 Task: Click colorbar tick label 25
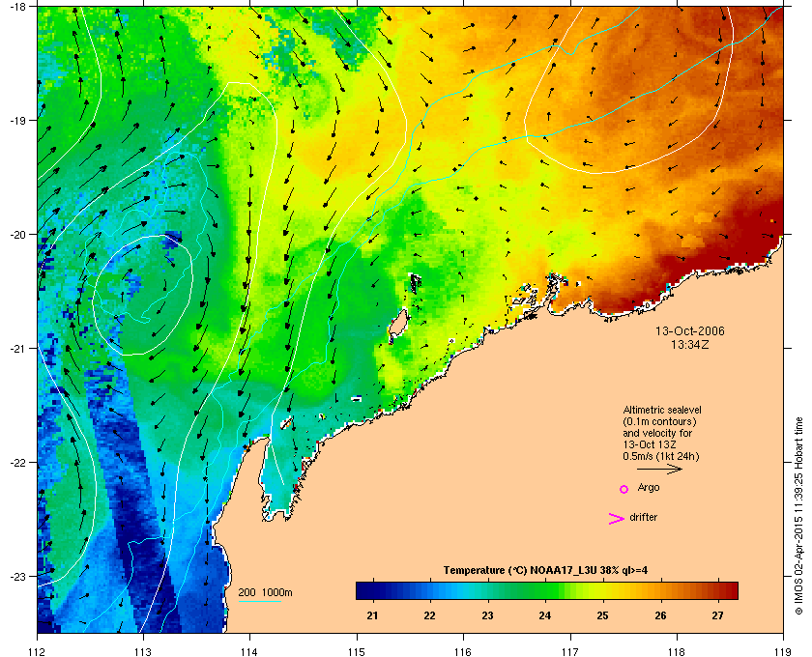(x=602, y=615)
